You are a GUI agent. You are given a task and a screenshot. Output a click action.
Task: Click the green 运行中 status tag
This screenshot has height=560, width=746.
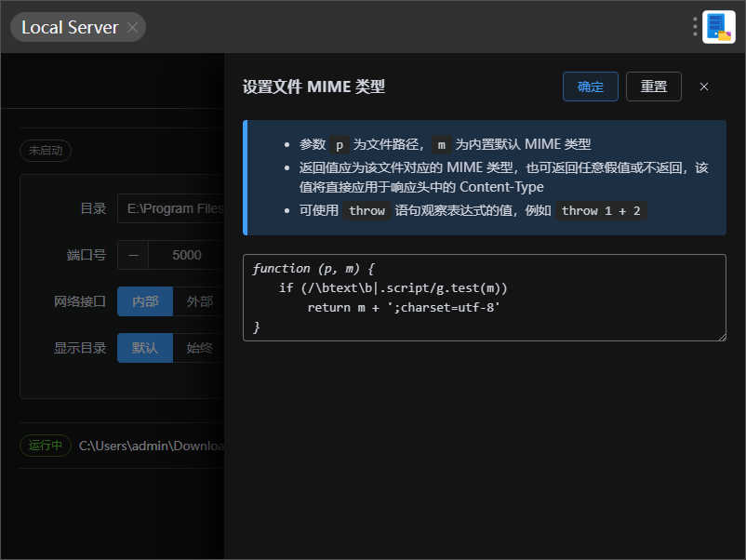(46, 446)
